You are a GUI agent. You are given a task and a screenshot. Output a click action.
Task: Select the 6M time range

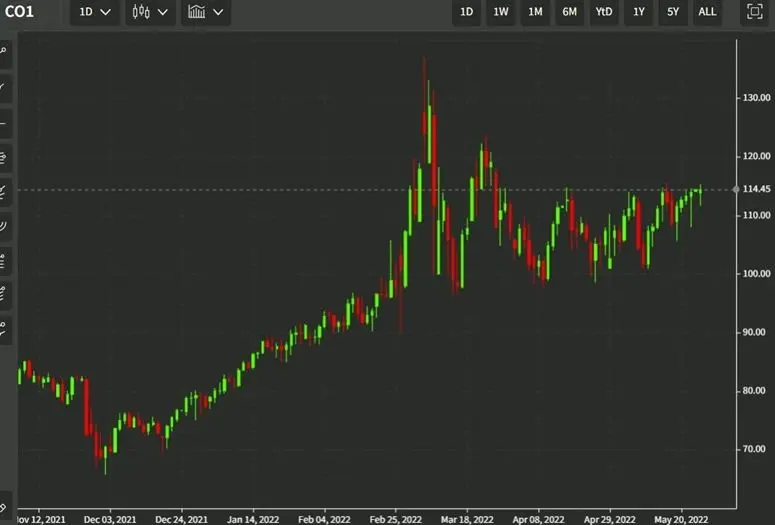coord(569,13)
